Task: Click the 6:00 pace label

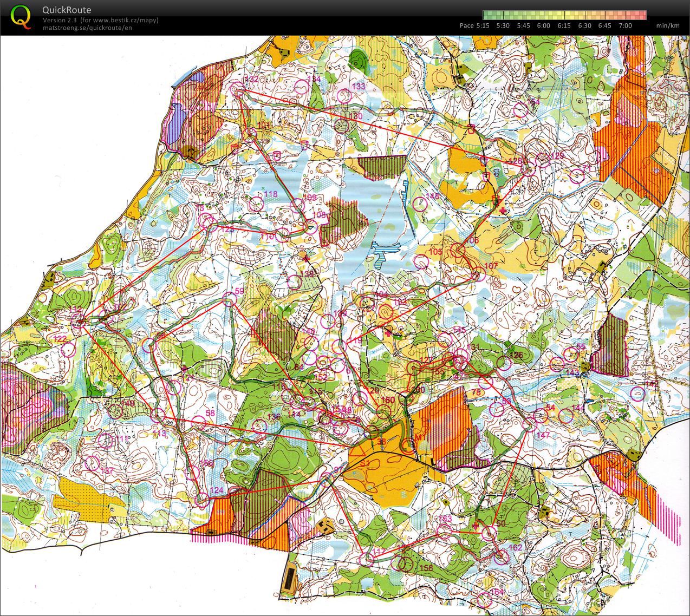Action: [544, 25]
